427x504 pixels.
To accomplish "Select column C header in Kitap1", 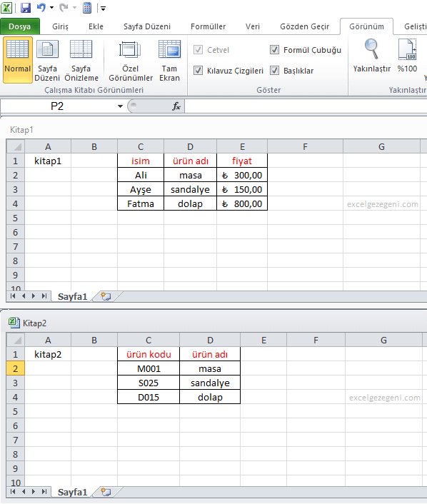I will [x=141, y=146].
